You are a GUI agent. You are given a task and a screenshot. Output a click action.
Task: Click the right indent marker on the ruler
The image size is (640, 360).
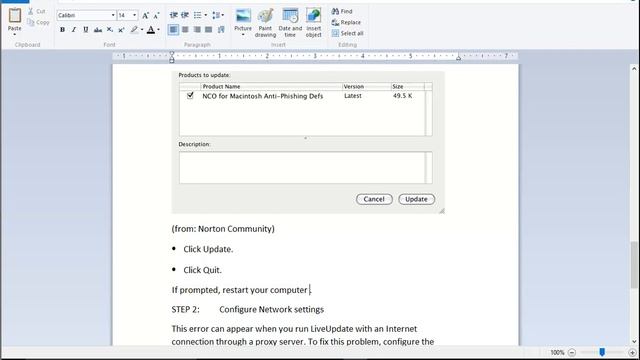[x=458, y=58]
